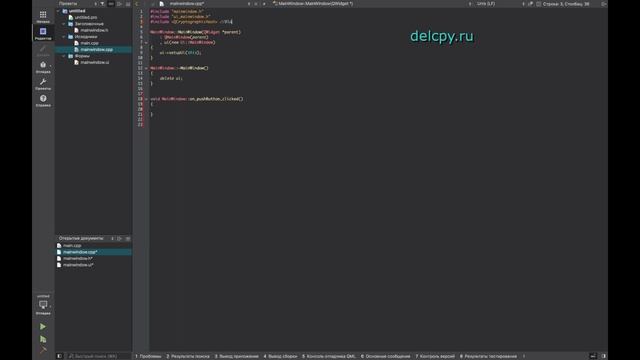
Task: Toggle the progress details button in status bar
Action: coord(593,356)
